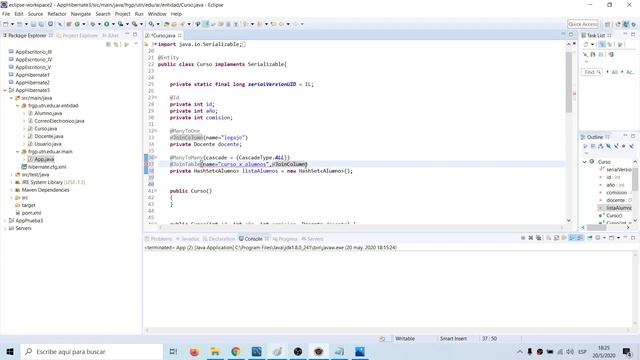Open the New file dropdown arrow
Viewport: 640px width, 360px height.
point(12,24)
